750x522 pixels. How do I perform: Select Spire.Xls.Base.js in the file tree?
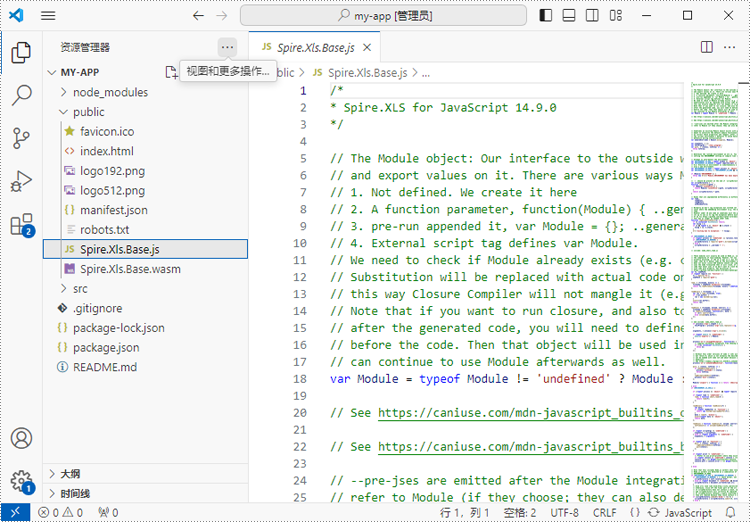(x=145, y=249)
